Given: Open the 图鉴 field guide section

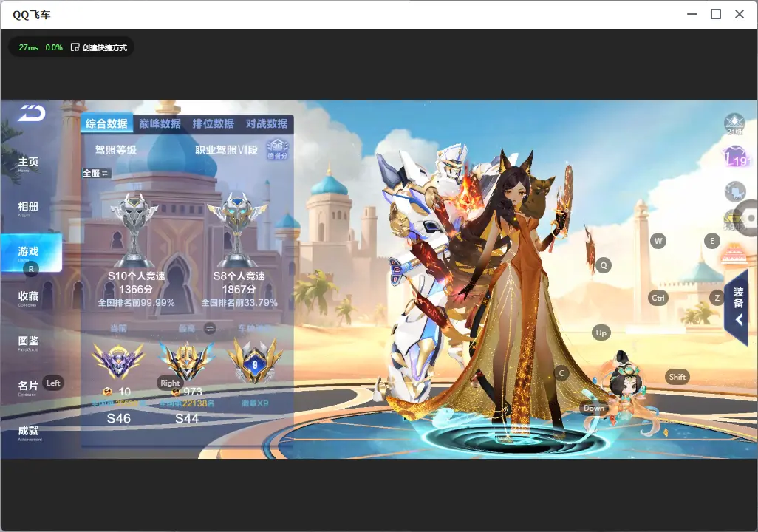Looking at the screenshot, I should click(x=28, y=343).
